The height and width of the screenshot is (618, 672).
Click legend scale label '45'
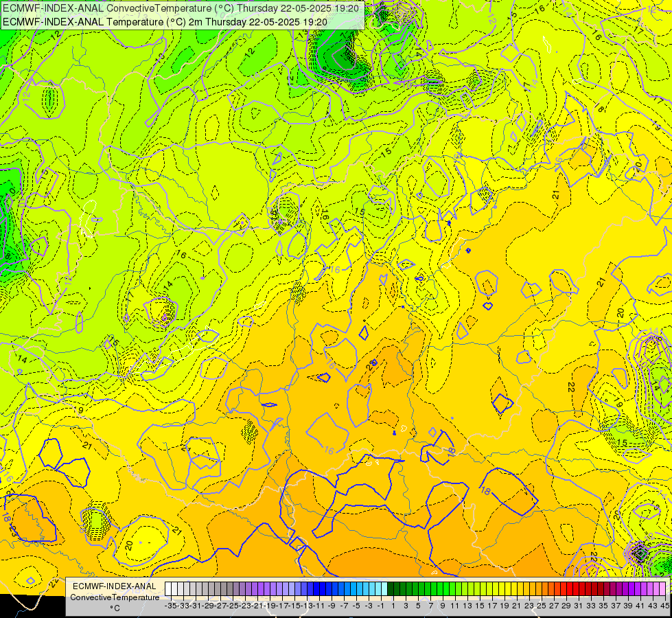[664, 606]
